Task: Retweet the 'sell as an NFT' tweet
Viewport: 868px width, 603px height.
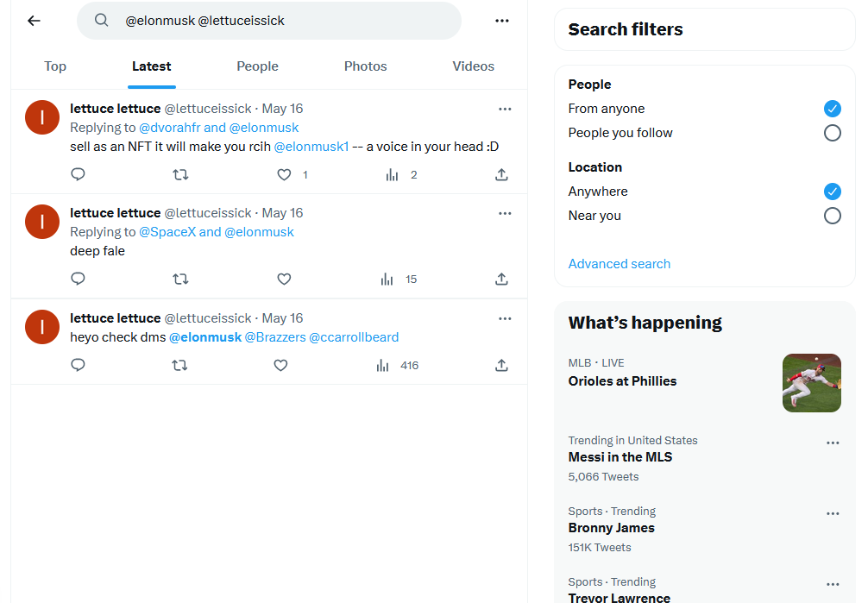Action: tap(180, 175)
